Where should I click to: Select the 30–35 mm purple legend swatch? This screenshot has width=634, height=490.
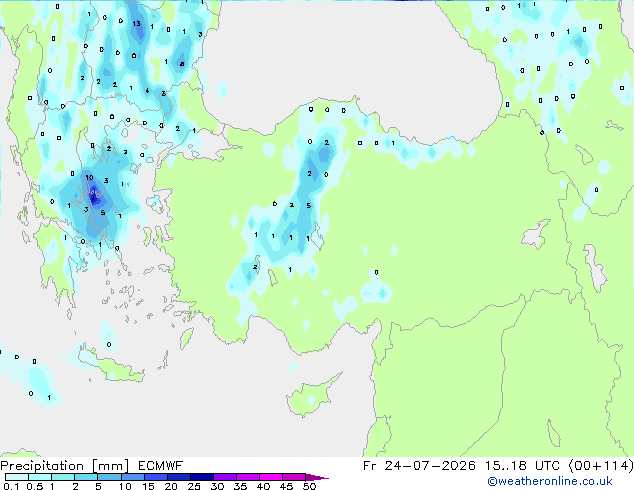click(225, 477)
